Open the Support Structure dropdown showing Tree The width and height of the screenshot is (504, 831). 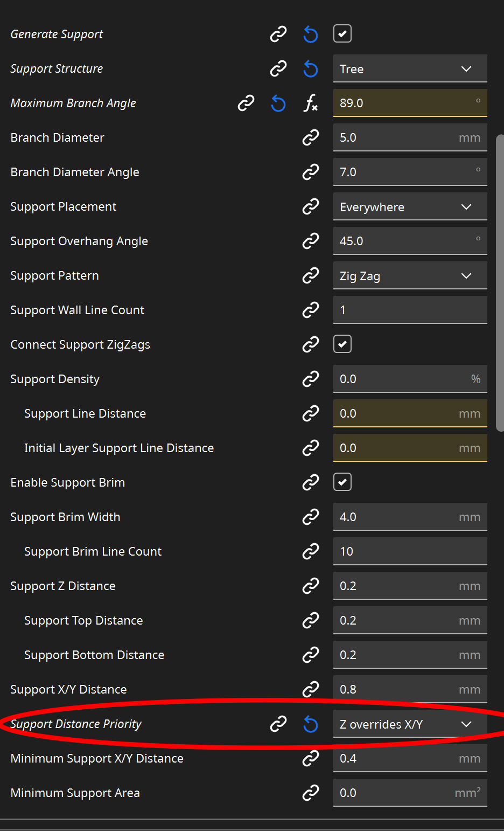pyautogui.click(x=410, y=69)
